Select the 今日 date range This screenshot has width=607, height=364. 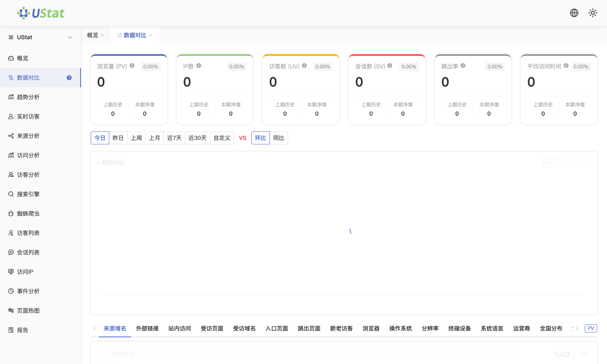[x=100, y=138]
